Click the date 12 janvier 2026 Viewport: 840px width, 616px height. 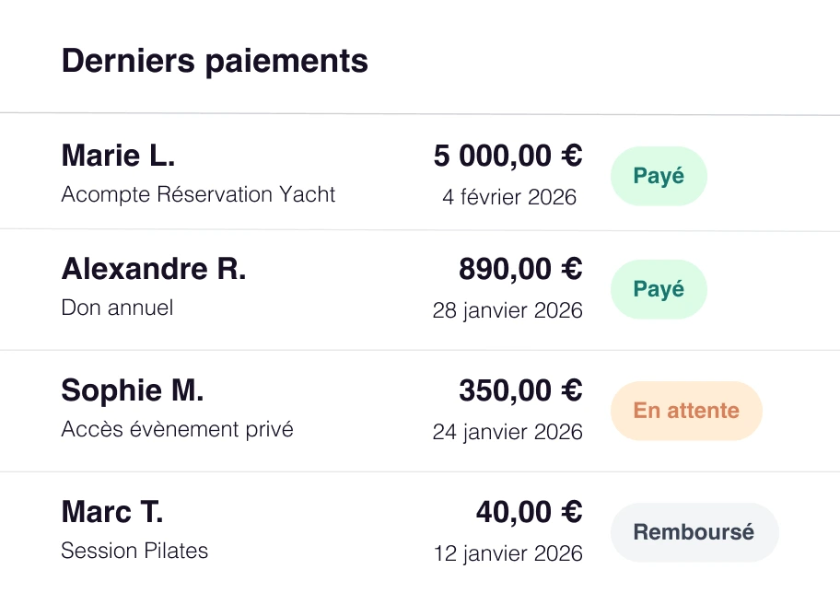click(508, 553)
